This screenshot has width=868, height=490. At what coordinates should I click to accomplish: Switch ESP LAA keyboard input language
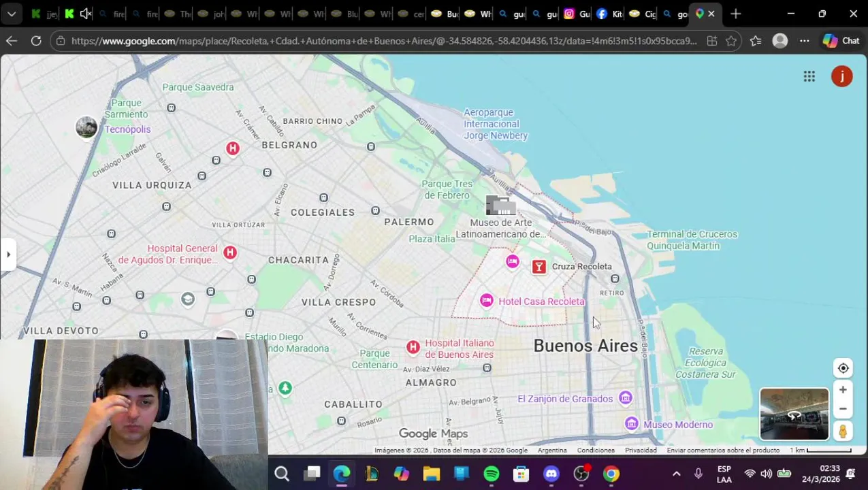[724, 474]
